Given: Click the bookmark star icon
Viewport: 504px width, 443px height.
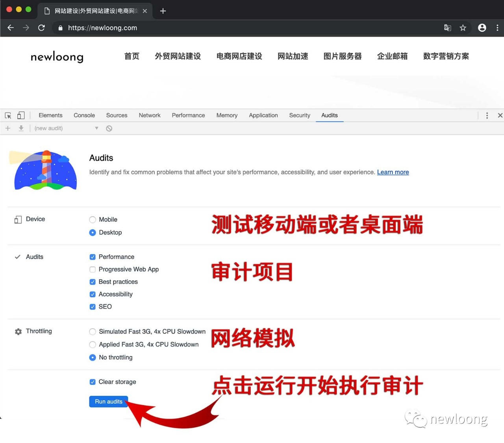Looking at the screenshot, I should coord(463,28).
